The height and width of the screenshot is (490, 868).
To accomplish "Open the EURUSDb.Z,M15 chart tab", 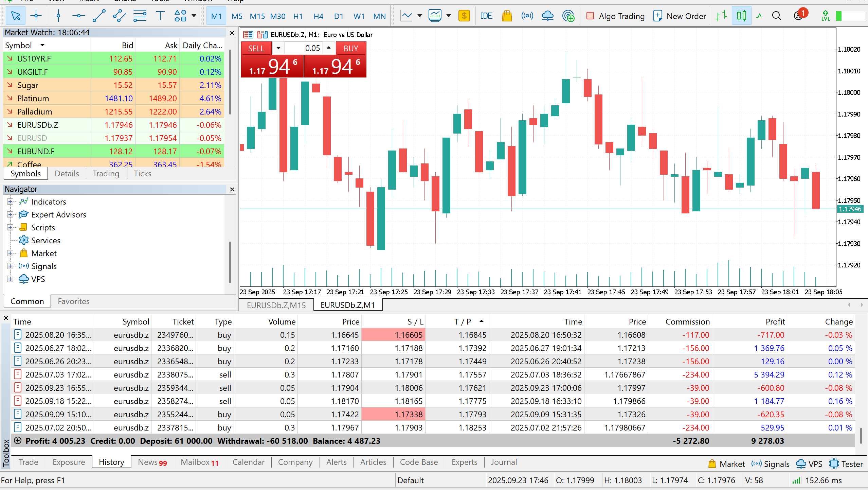I will click(276, 305).
